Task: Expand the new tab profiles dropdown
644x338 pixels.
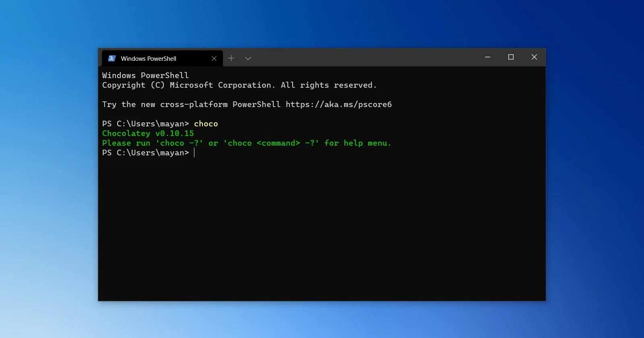Action: point(248,58)
